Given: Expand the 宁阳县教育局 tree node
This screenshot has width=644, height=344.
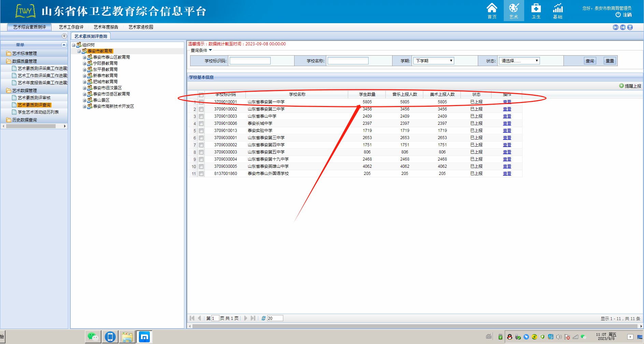Looking at the screenshot, I should pyautogui.click(x=84, y=63).
